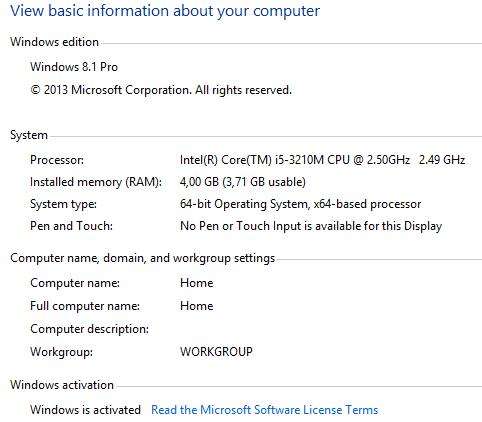
Task: Select the 'Windows 8.1 Pro' edition text
Action: pyautogui.click(x=74, y=67)
